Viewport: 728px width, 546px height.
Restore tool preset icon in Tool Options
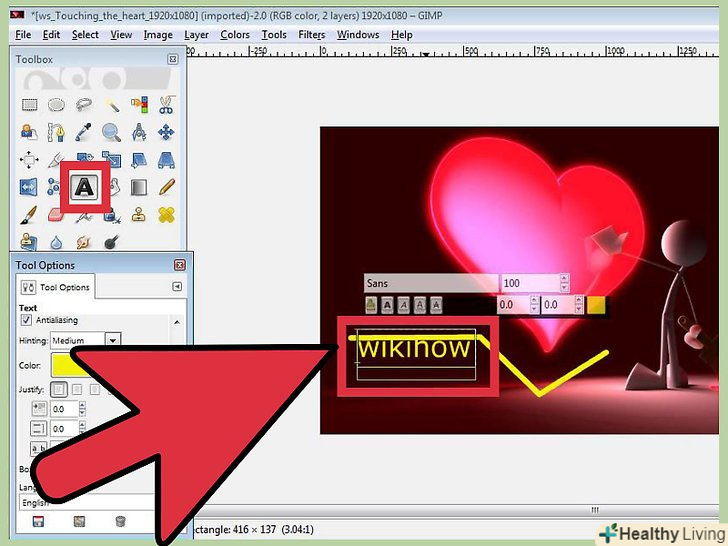tap(79, 521)
